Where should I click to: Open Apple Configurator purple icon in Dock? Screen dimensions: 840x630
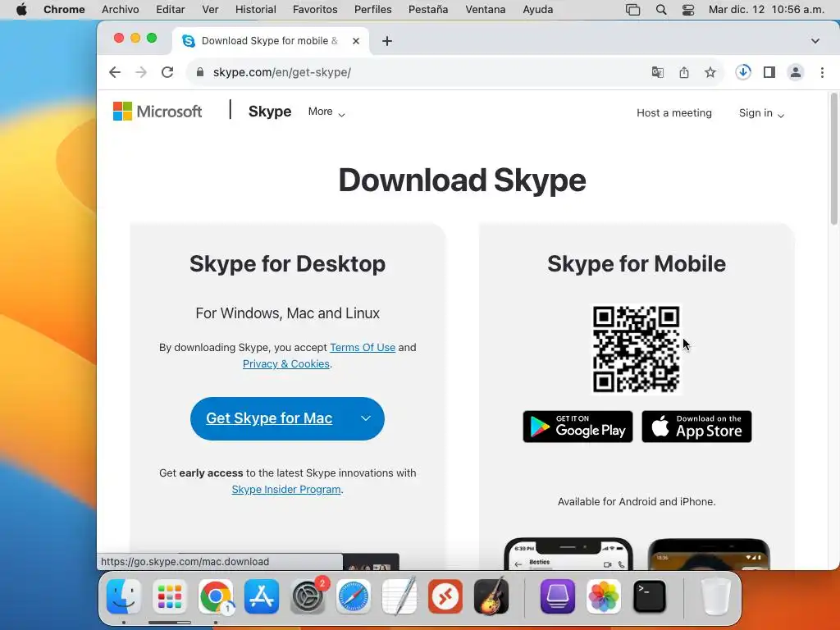558,596
